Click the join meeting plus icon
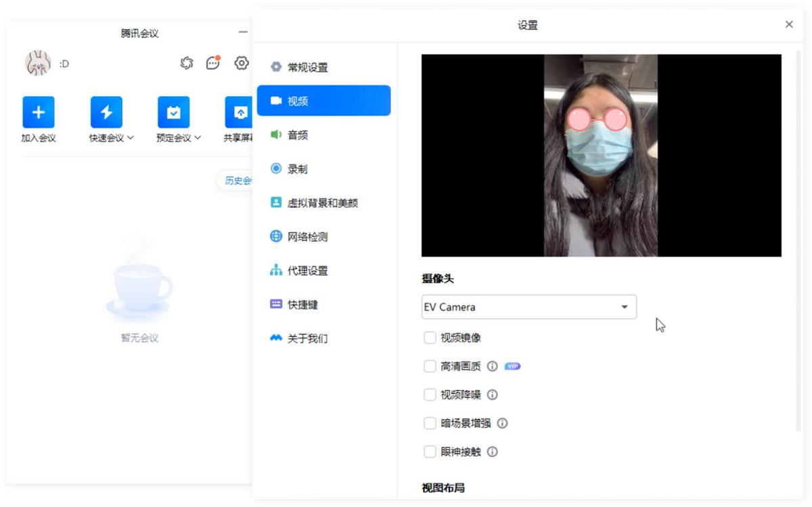 (x=38, y=111)
